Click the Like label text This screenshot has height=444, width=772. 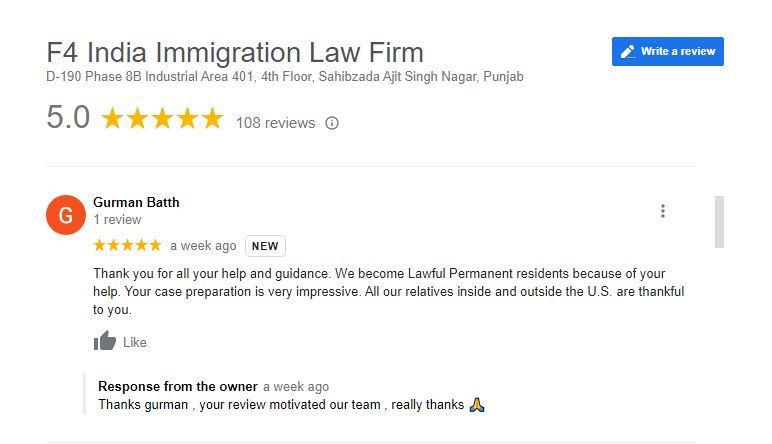(134, 343)
